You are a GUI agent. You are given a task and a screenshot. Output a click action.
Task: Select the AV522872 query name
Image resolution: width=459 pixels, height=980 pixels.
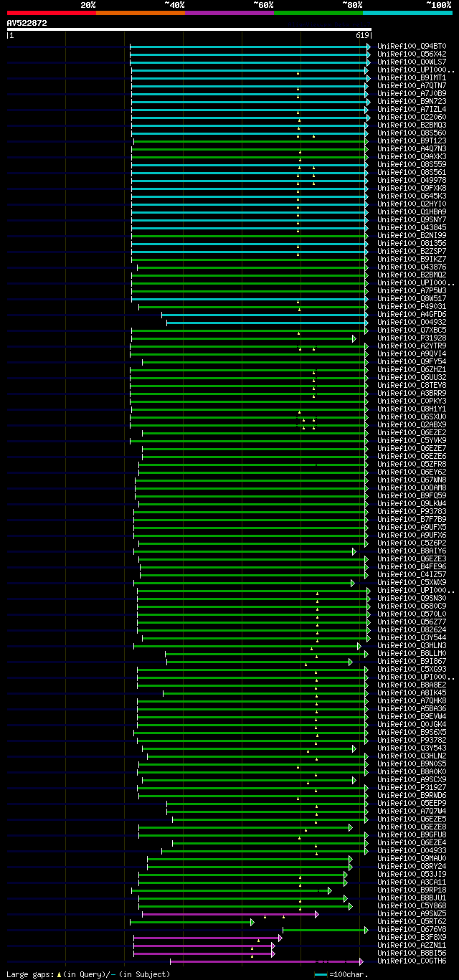(x=27, y=23)
